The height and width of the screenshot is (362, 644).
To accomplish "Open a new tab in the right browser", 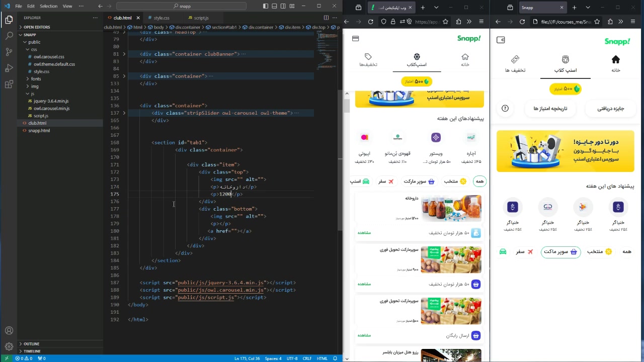I will click(x=574, y=8).
